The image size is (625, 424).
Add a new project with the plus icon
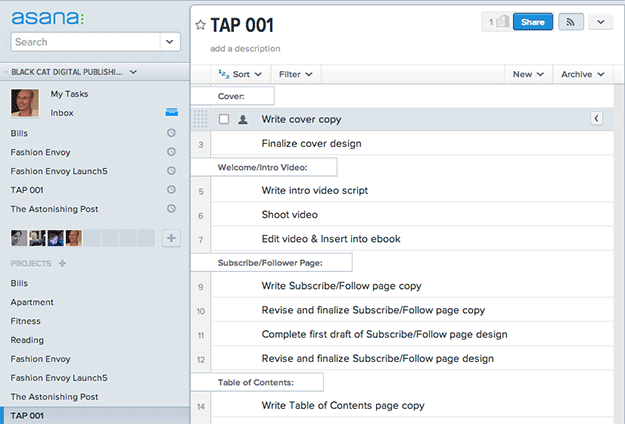pyautogui.click(x=62, y=263)
